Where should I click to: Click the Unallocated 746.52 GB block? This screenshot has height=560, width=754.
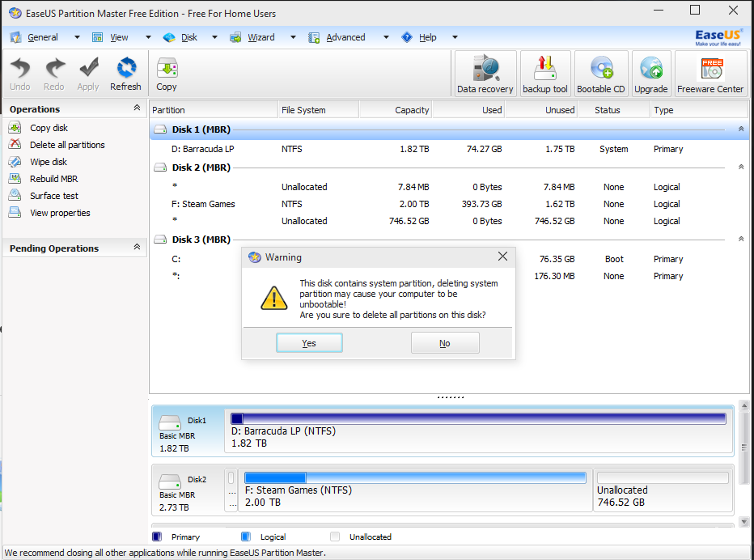pos(663,490)
